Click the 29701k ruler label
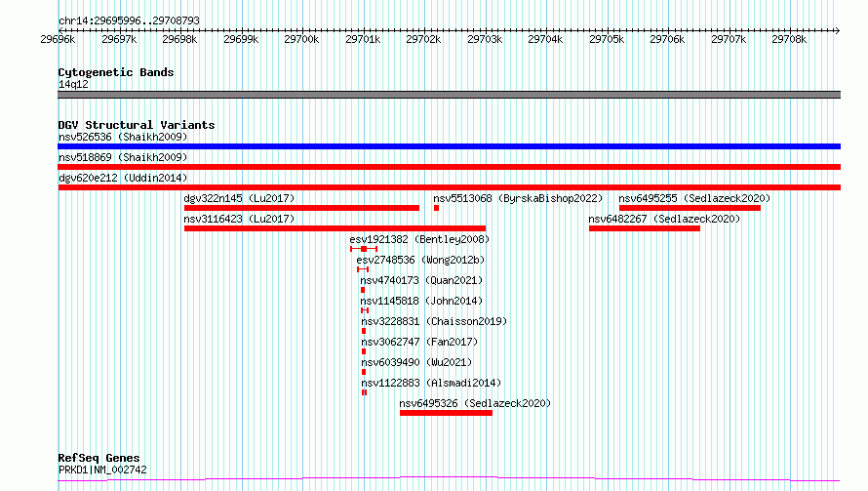868x491 pixels. (x=363, y=39)
